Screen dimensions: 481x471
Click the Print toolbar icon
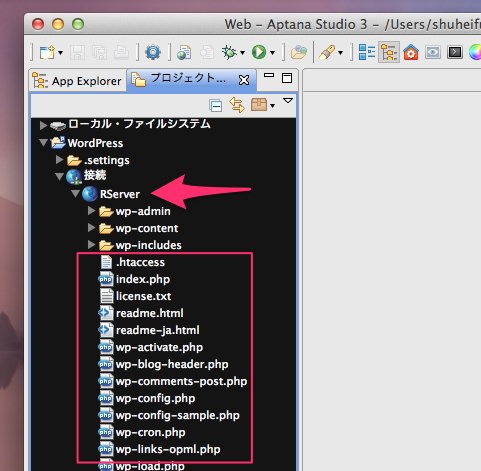click(121, 52)
